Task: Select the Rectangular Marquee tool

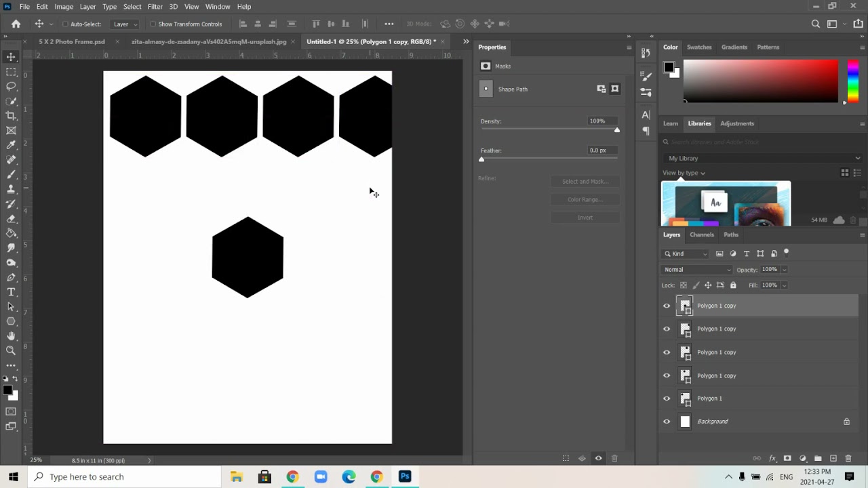Action: coord(11,72)
